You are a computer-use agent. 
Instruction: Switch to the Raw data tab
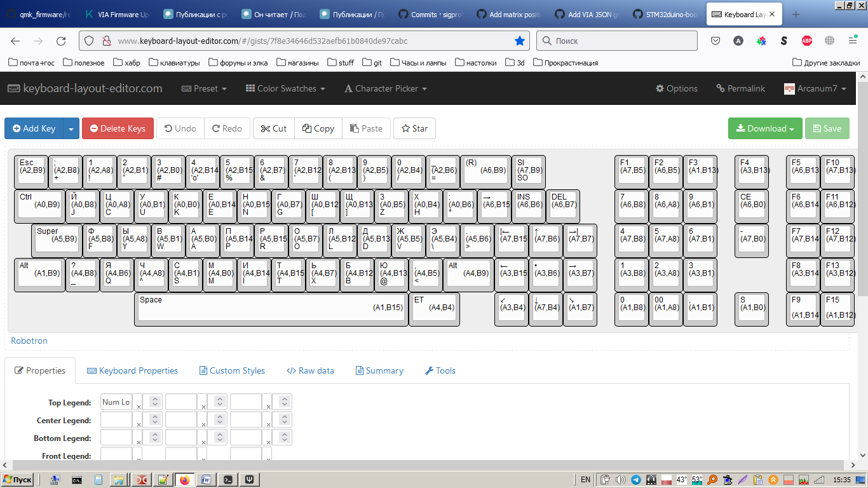coord(310,370)
